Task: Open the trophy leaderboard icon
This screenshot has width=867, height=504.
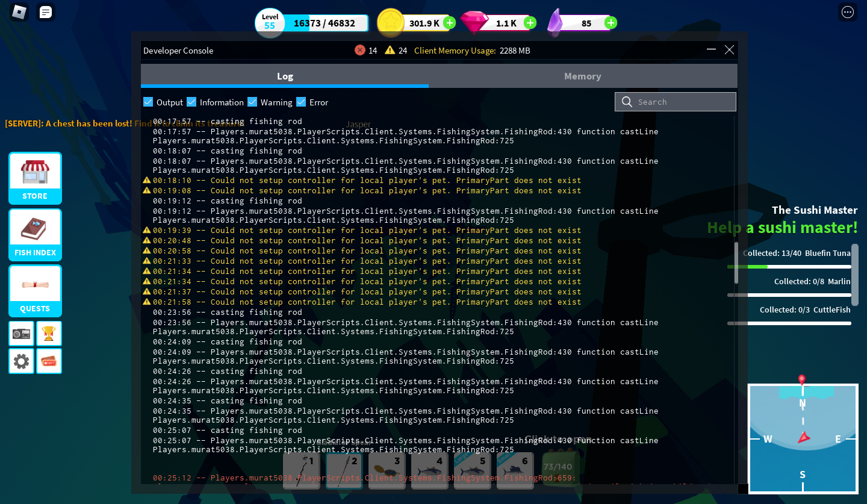Action: click(49, 334)
